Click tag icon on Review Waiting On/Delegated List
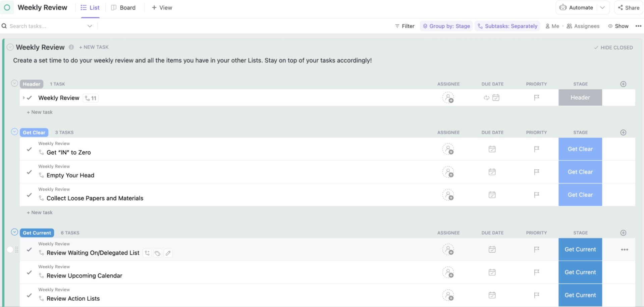The width and height of the screenshot is (644, 307). [x=158, y=253]
